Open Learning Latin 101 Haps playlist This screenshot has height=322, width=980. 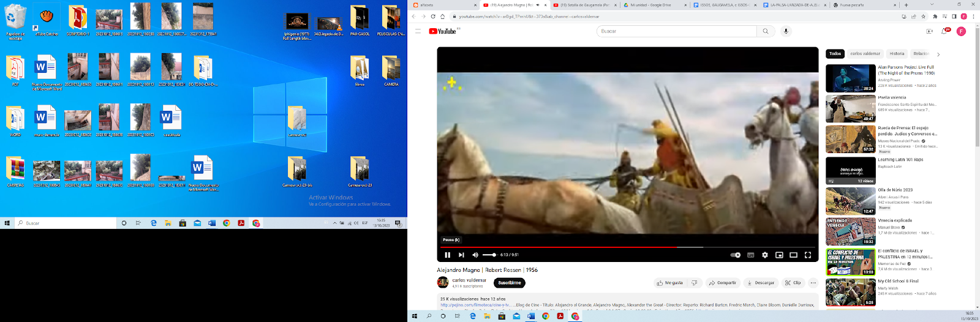tap(850, 170)
